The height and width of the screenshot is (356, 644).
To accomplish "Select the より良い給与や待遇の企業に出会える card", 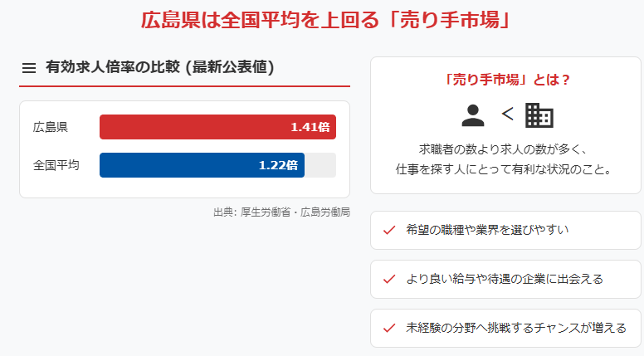I will coord(505,279).
